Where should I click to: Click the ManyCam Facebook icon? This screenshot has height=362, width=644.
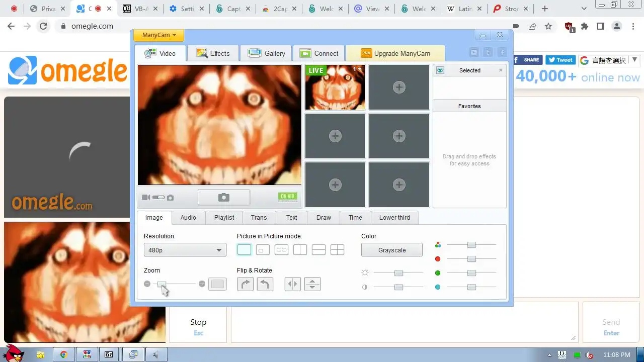tap(502, 52)
